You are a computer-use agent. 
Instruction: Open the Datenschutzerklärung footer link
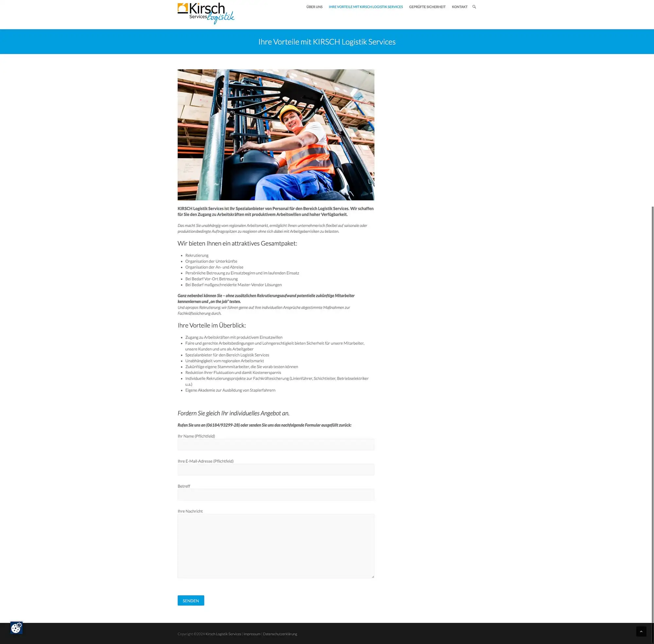coord(280,634)
